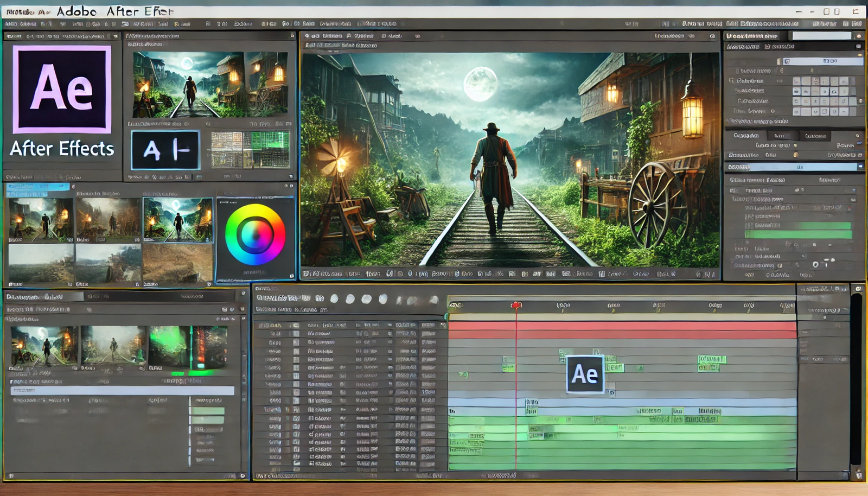868x496 pixels.
Task: Focus the white search field in right panel
Action: pyautogui.click(x=822, y=36)
